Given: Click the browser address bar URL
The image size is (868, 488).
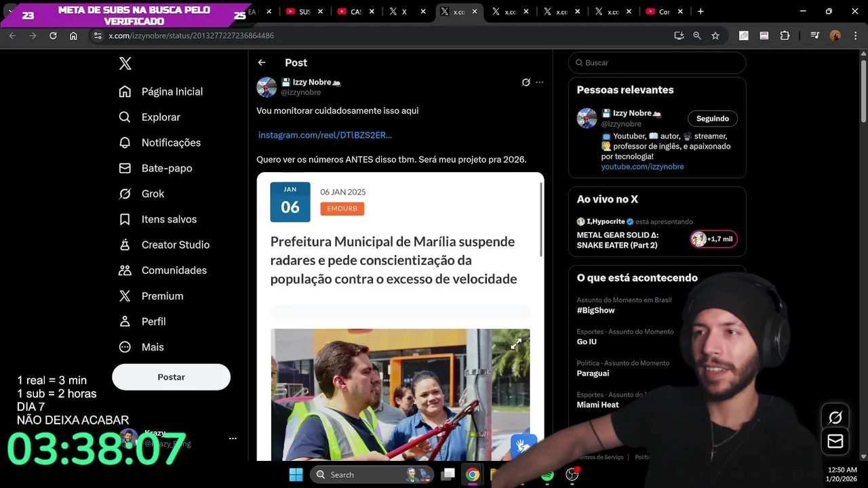Looking at the screenshot, I should (191, 35).
